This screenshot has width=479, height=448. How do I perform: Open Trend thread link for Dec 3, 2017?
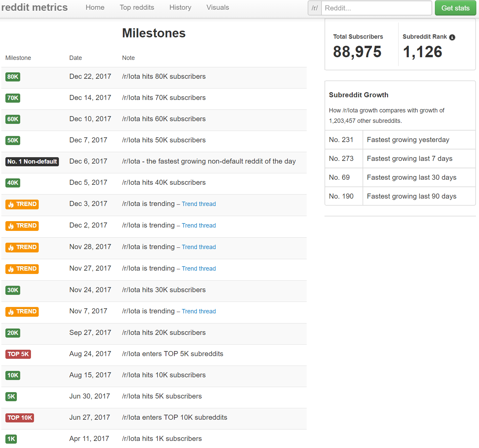199,204
